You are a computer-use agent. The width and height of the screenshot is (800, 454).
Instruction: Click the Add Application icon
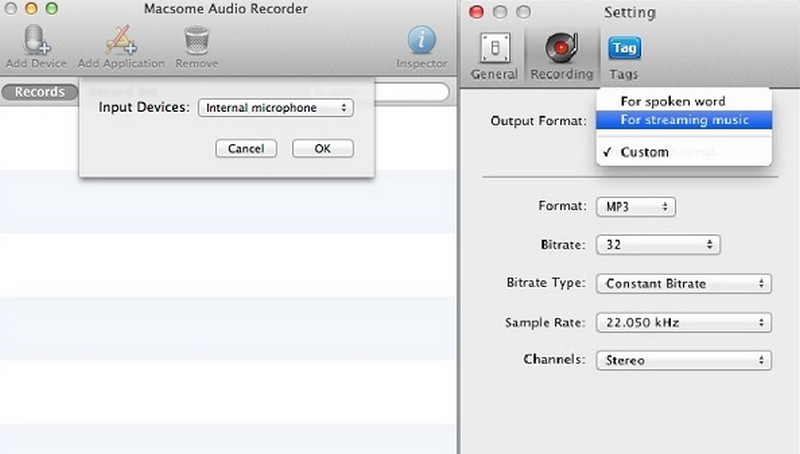(x=120, y=42)
